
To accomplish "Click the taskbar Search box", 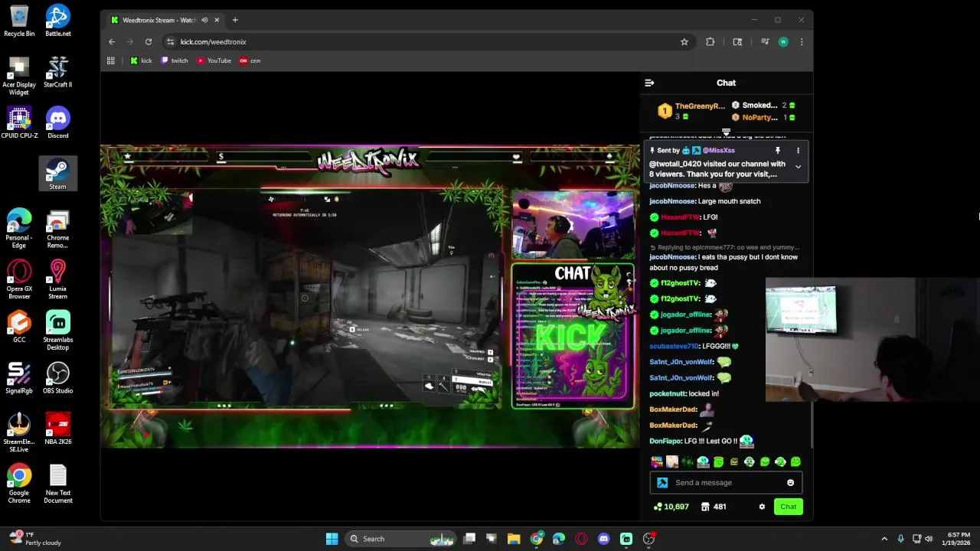I will coord(400,539).
